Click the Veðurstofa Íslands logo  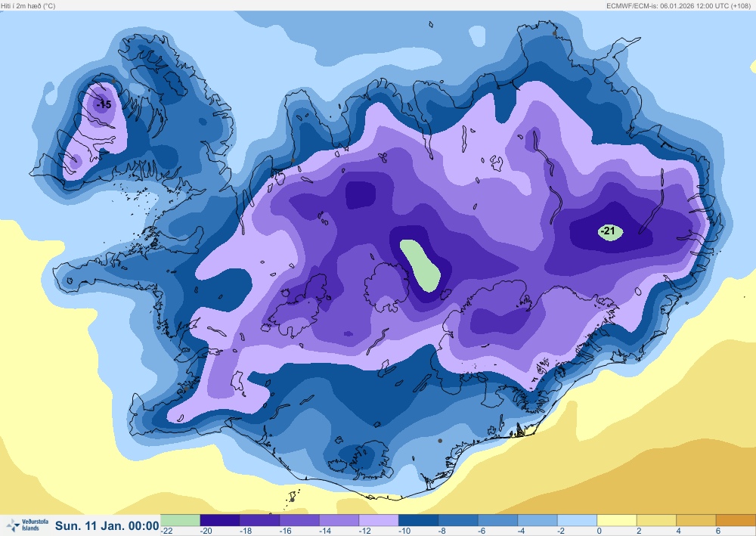[x=28, y=525]
